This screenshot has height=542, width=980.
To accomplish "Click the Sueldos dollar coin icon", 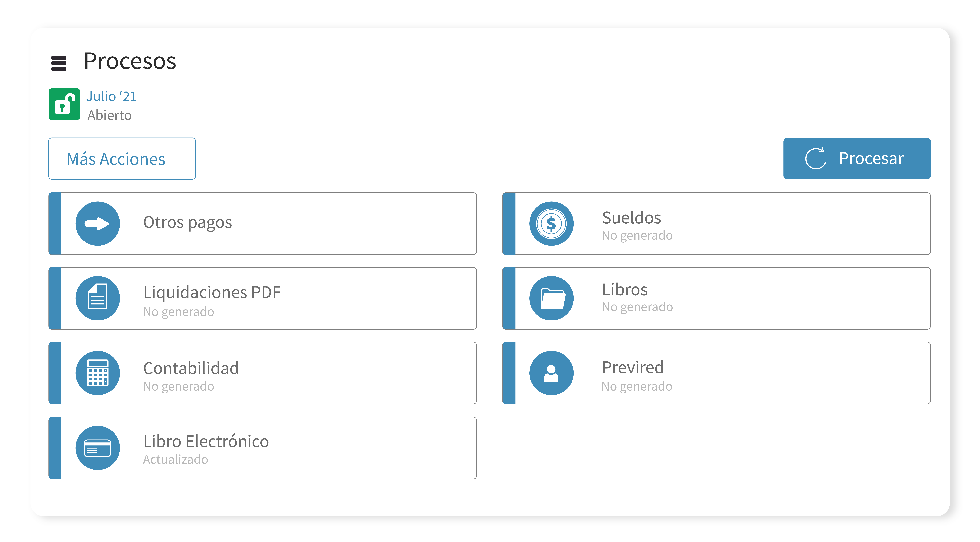I will (551, 223).
